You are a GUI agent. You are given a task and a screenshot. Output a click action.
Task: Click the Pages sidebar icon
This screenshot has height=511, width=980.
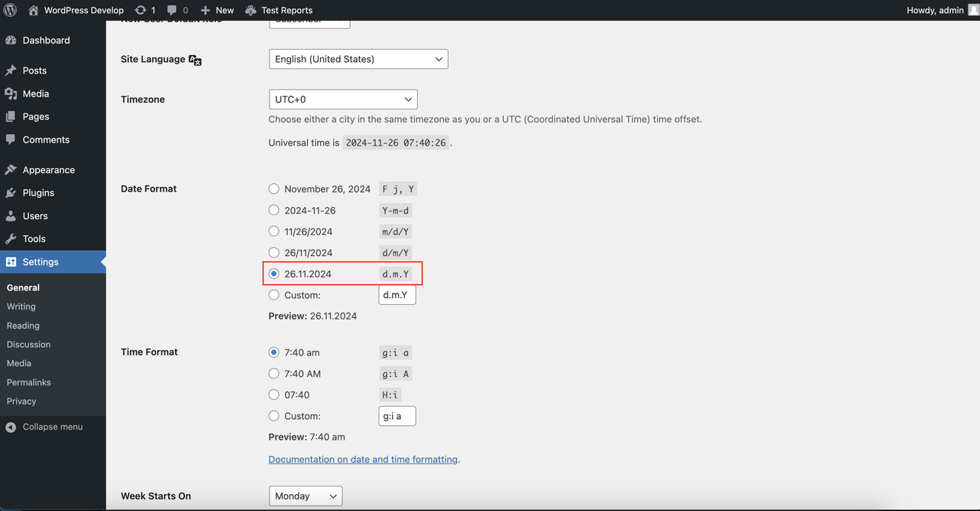(x=11, y=116)
